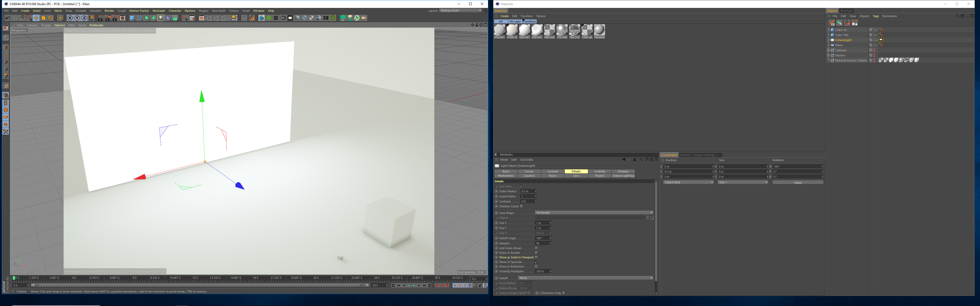
Task: Open the Falloff None dropdown
Action: click(x=585, y=278)
